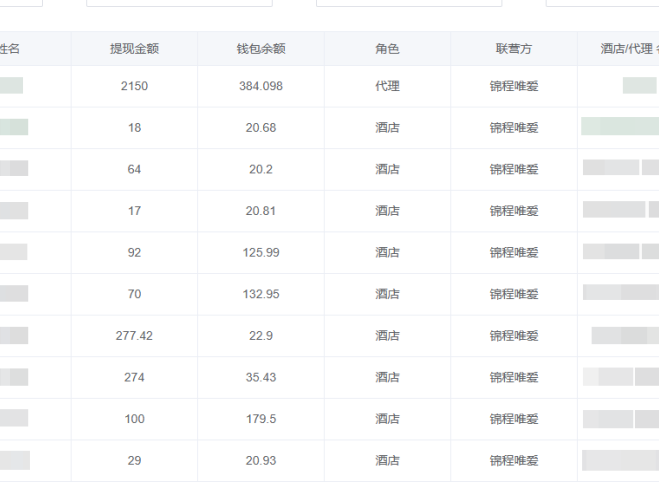Select the wallet balance cell 384.098

(x=260, y=86)
